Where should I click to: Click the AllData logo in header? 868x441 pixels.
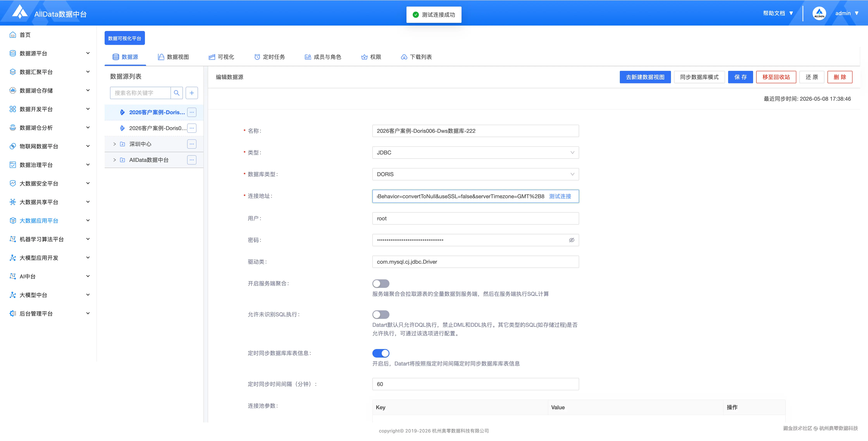(20, 12)
